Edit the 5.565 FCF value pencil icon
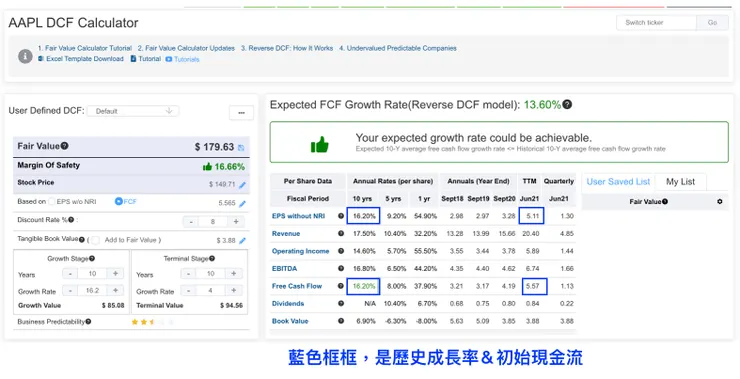740x379 pixels. click(x=243, y=204)
